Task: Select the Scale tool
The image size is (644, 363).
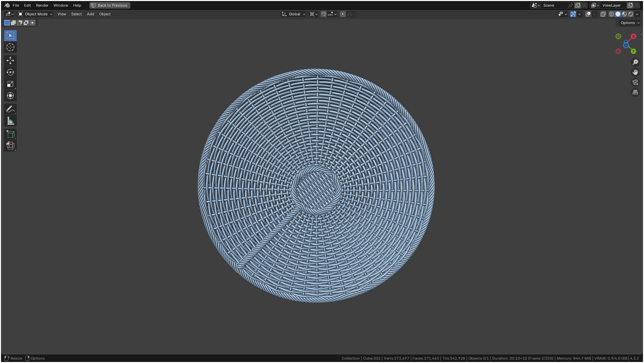Action: pyautogui.click(x=10, y=84)
